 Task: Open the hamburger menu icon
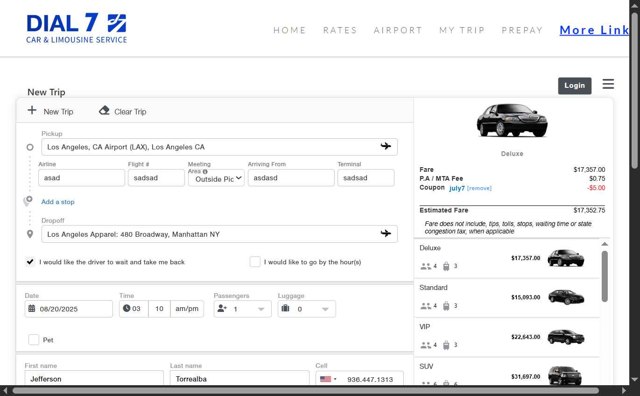pos(608,84)
